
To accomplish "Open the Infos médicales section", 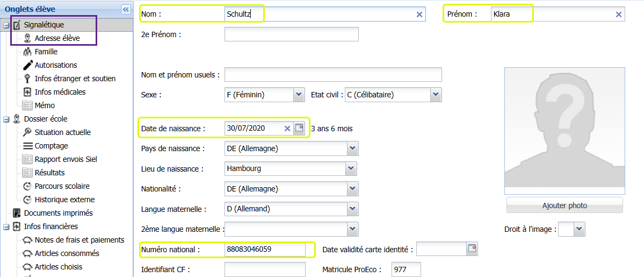I will (60, 92).
